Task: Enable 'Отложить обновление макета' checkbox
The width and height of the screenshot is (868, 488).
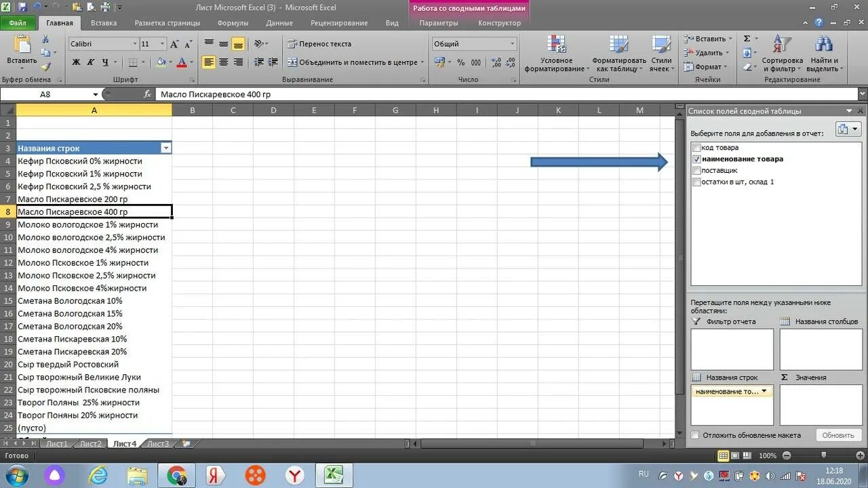Action: 695,435
